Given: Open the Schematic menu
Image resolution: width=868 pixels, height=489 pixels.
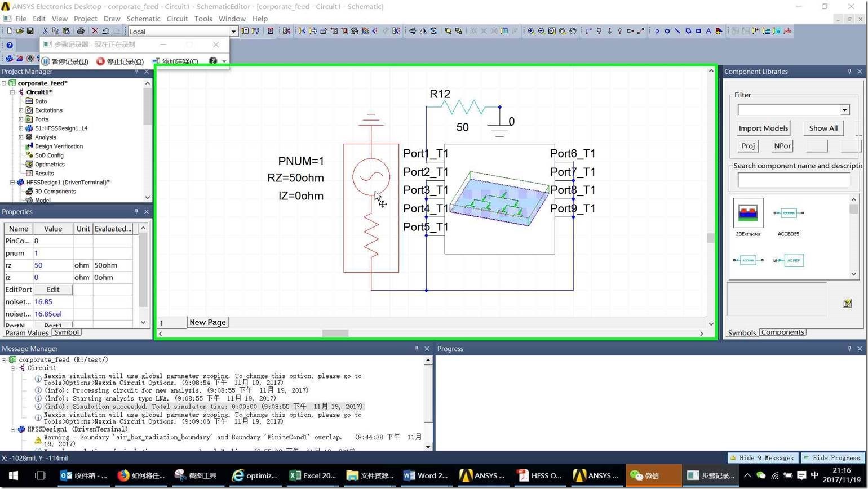Looking at the screenshot, I should [143, 19].
